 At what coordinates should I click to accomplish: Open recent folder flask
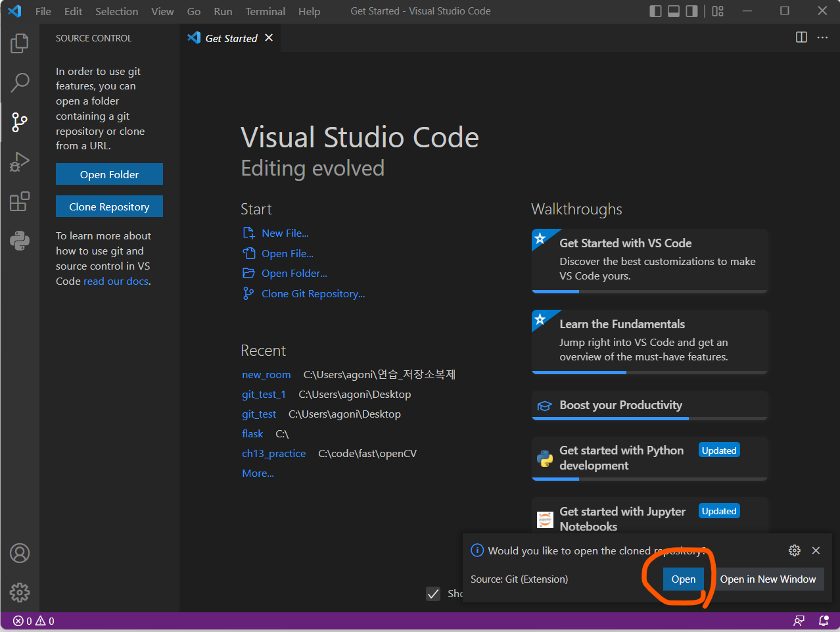click(252, 433)
